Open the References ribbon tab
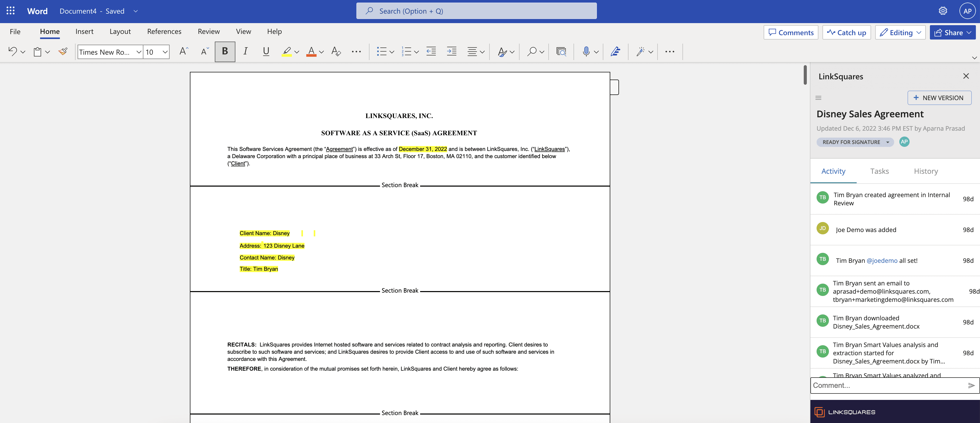980x423 pixels. pos(164,32)
